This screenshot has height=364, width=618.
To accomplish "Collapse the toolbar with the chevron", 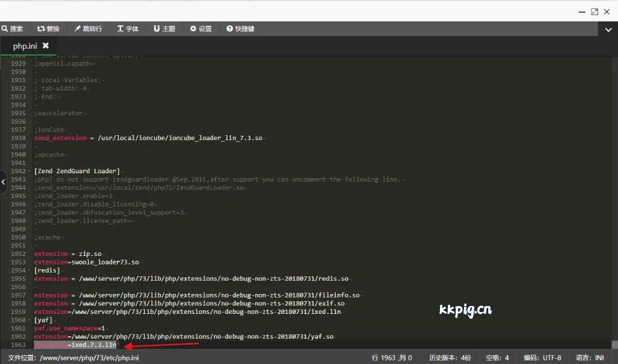I will coord(608,30).
